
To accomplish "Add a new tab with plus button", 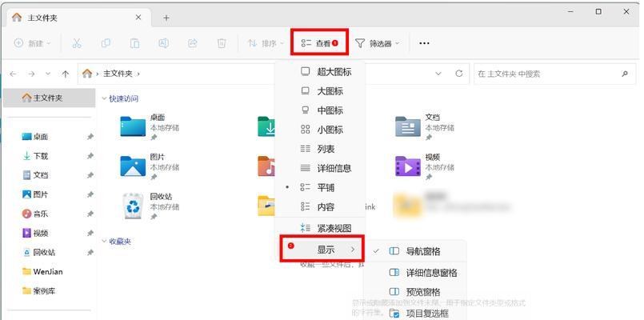I will (x=166, y=18).
